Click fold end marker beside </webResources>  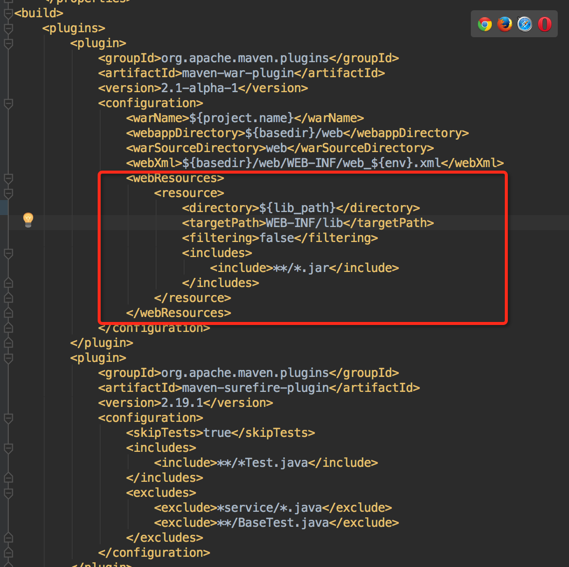click(8, 313)
